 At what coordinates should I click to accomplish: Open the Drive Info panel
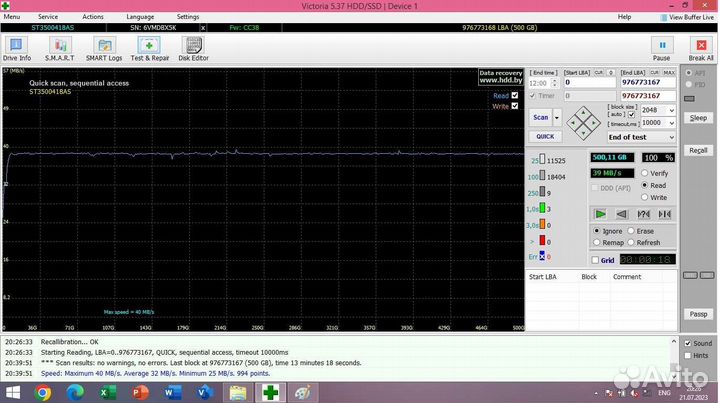click(x=17, y=48)
